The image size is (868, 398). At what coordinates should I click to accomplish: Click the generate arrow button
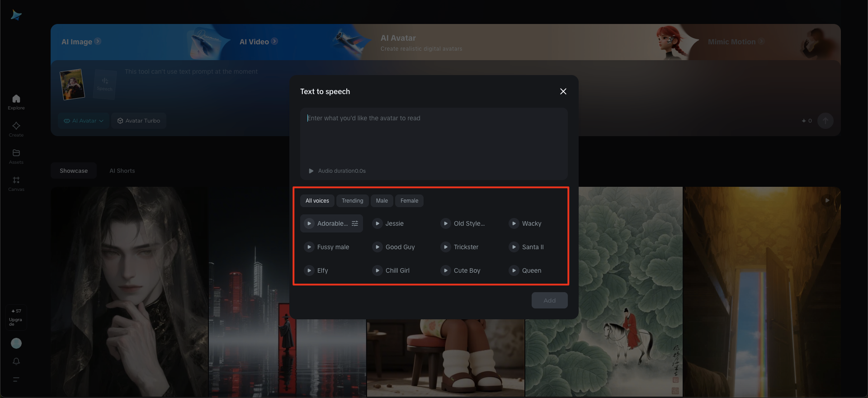click(826, 121)
